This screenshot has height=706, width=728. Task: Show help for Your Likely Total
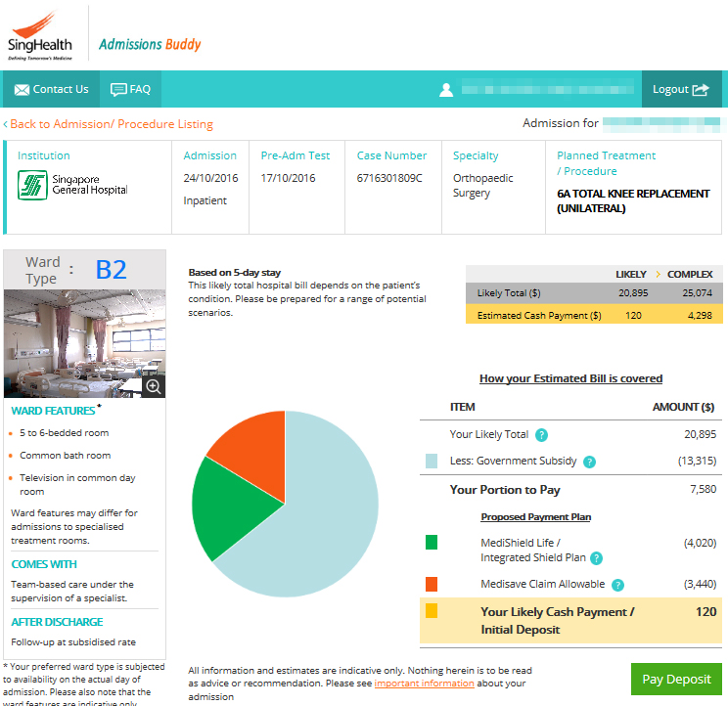[x=541, y=435]
